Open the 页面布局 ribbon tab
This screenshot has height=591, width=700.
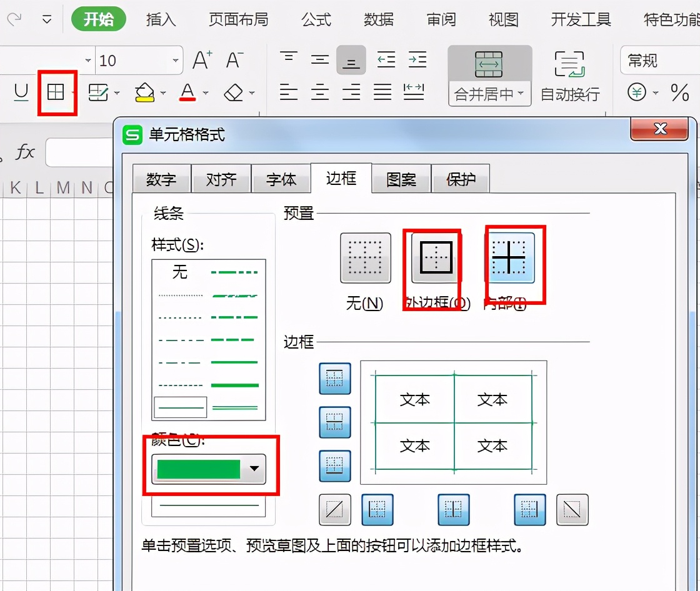(x=238, y=19)
